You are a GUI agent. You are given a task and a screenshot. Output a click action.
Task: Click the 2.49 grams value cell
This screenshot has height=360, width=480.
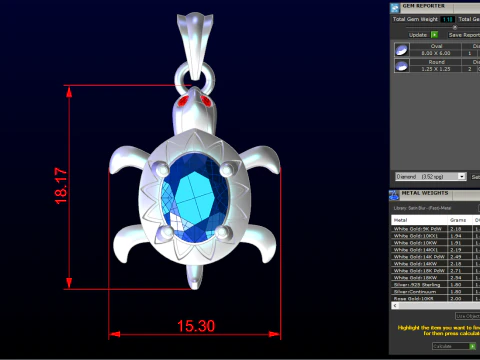pyautogui.click(x=460, y=257)
